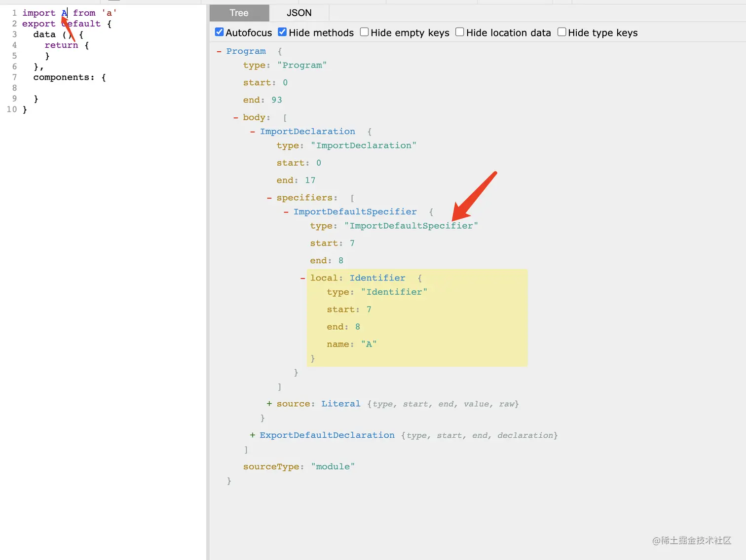
Task: Click the name value "A"
Action: (369, 345)
